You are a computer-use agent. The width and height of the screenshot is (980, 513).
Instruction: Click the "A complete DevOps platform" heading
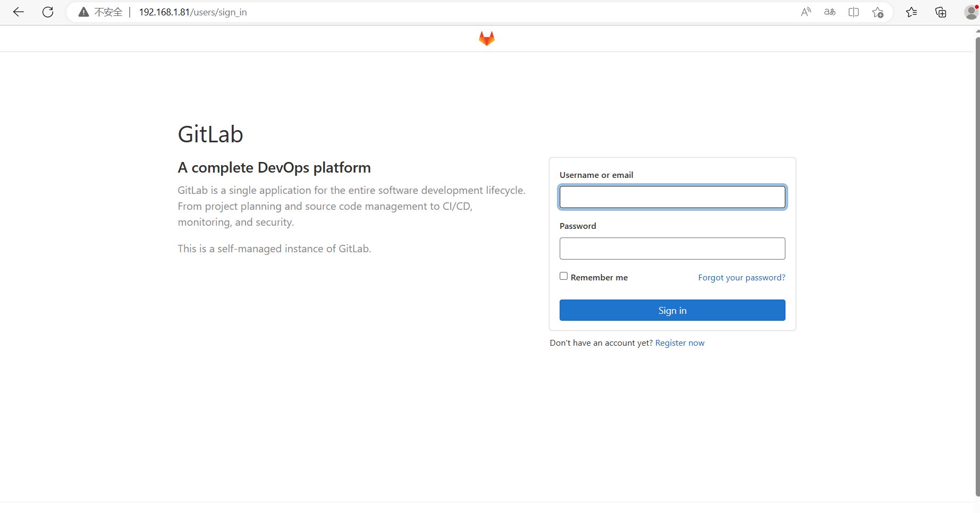[274, 168]
